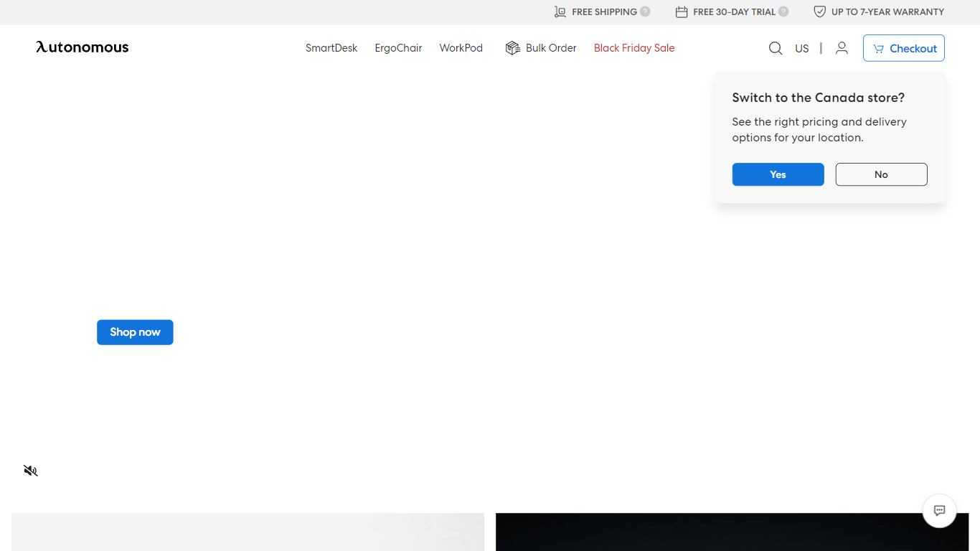Click the warranty shield icon
The height and width of the screenshot is (551, 980).
click(819, 11)
